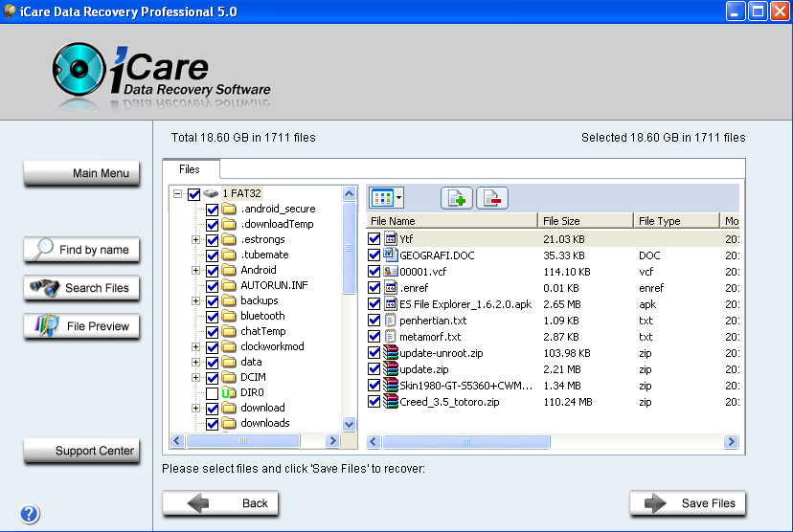This screenshot has height=532, width=793.
Task: Click the help question mark icon
Action: click(x=30, y=514)
